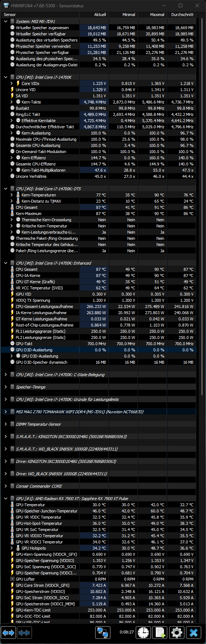Click GPU Lüfter fan icon
The height and width of the screenshot is (644, 206).
12,579
